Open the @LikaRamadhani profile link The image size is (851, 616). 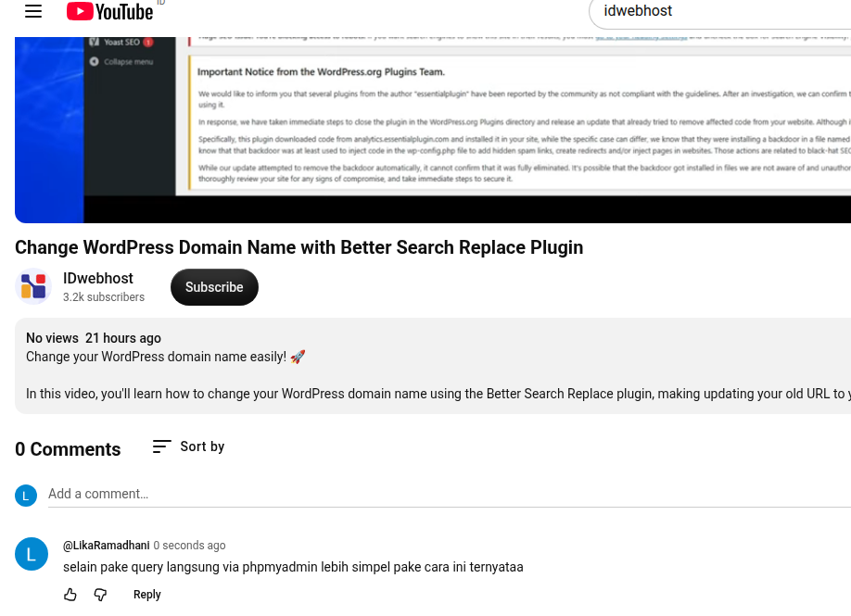point(107,545)
